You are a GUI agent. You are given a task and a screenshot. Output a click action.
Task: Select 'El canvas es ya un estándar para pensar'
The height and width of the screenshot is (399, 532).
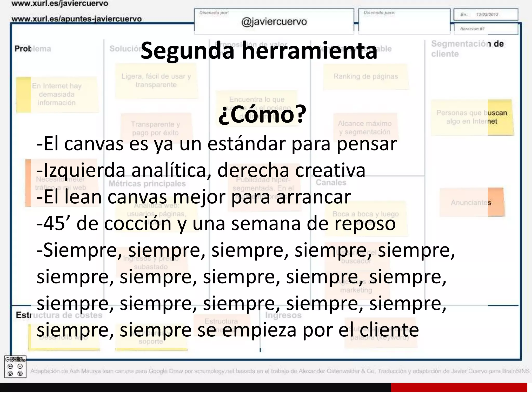coord(217,144)
